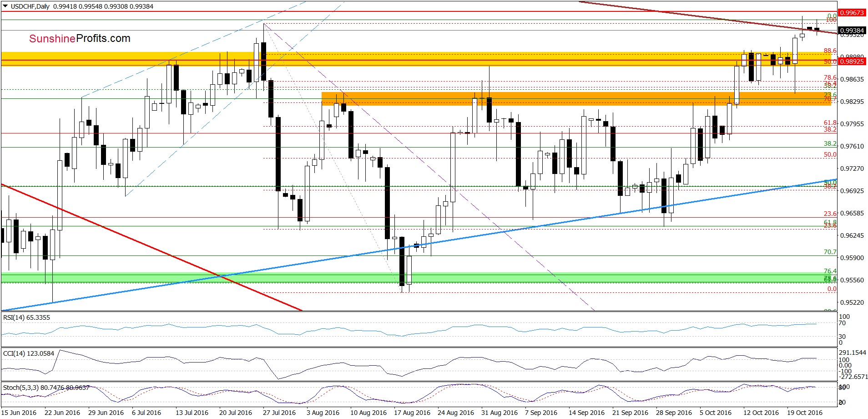Click the 0.95900 price axis value
Viewport: 868px width, 419px height.
click(x=852, y=258)
